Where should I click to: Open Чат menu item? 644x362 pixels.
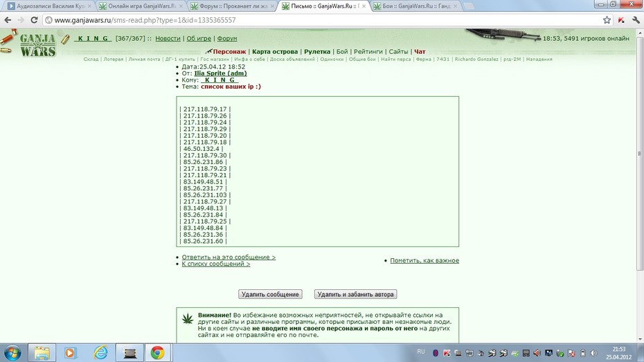coord(420,51)
